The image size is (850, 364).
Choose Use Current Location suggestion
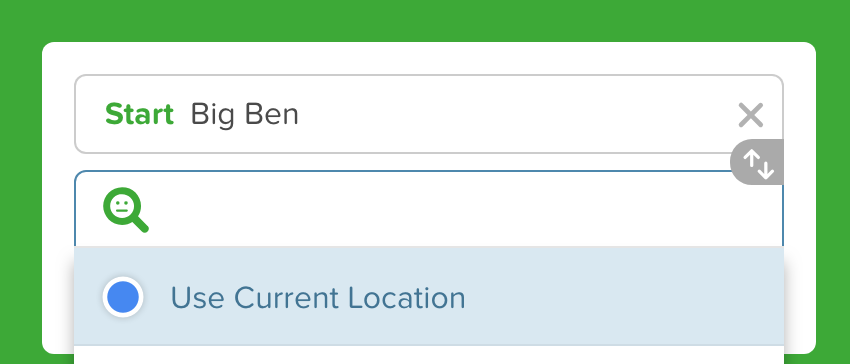429,296
